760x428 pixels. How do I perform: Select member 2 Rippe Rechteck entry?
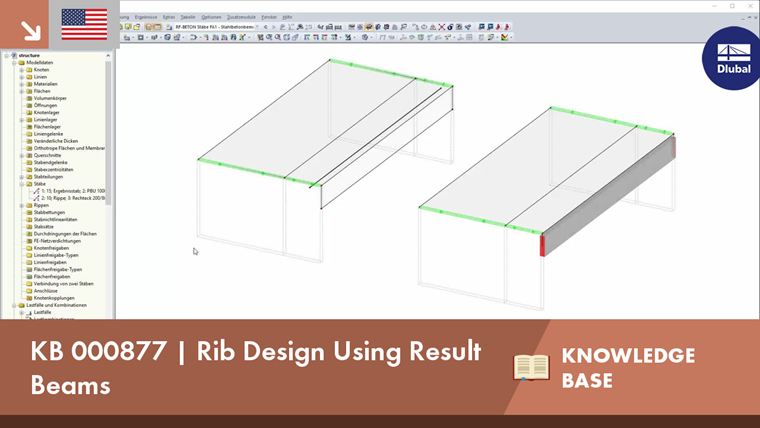[x=73, y=198]
